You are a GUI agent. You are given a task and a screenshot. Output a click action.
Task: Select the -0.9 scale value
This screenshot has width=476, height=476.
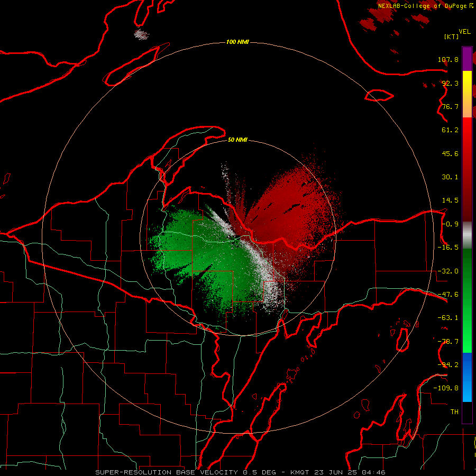(x=450, y=224)
